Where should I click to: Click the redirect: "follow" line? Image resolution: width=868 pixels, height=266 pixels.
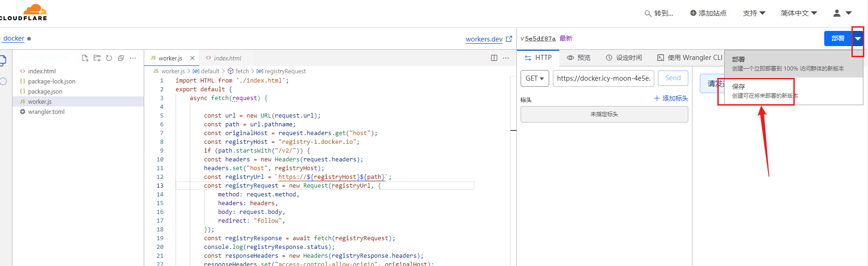(252, 221)
